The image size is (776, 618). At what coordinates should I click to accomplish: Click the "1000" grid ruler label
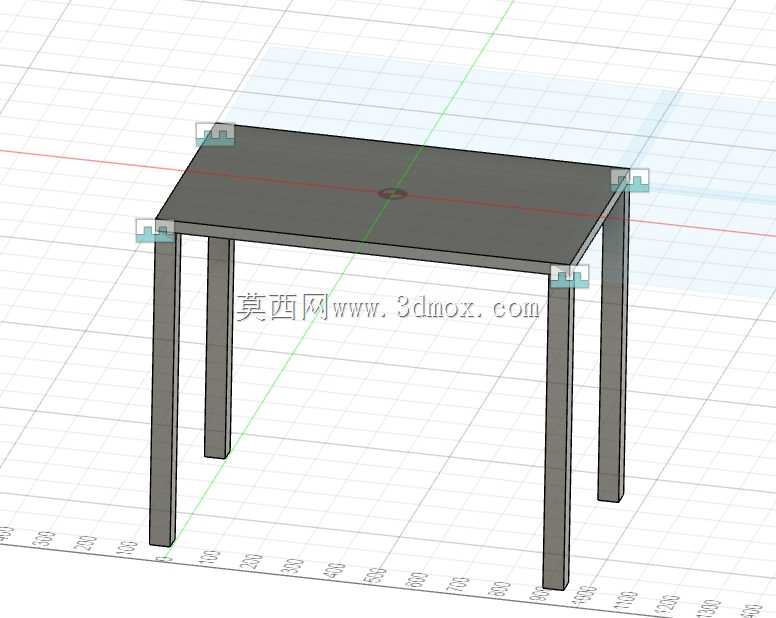tap(587, 596)
